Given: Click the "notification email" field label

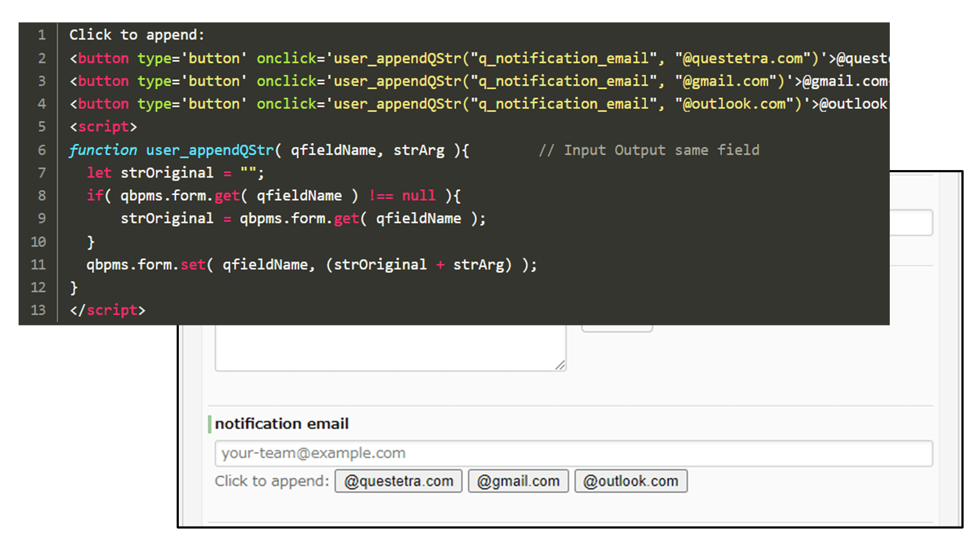Looking at the screenshot, I should [282, 424].
